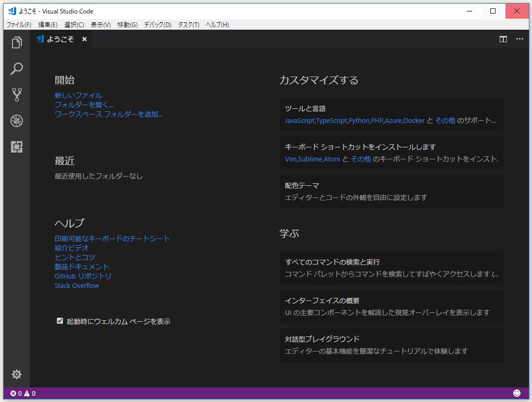Image resolution: width=532 pixels, height=402 pixels.
Task: Click the Atom keyboard shortcuts link
Action: click(331, 159)
